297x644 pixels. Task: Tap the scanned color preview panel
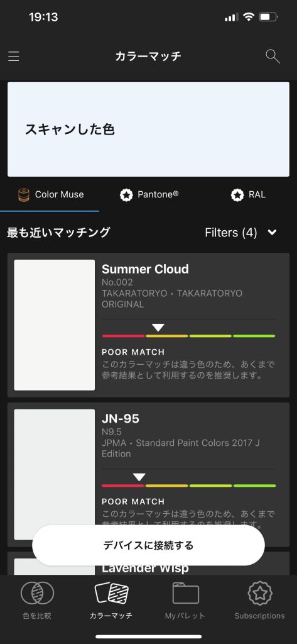(x=148, y=129)
